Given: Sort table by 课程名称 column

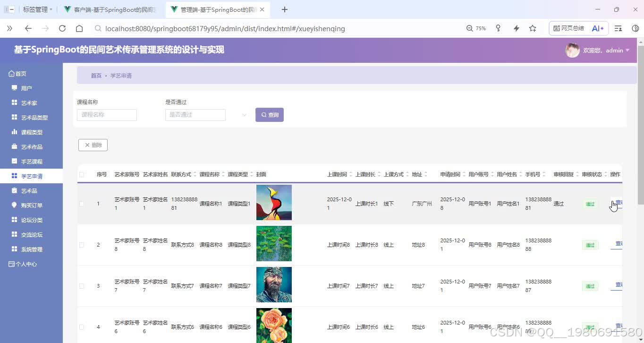Looking at the screenshot, I should coord(223,174).
